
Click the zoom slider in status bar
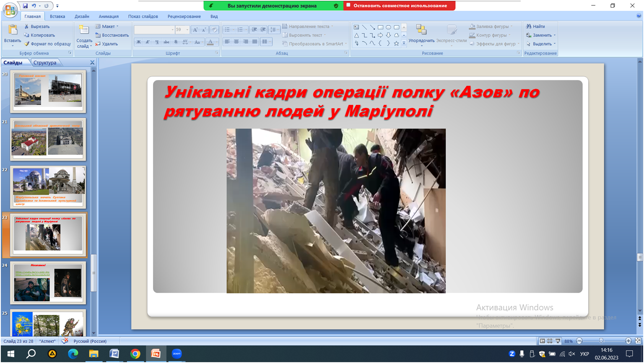[601, 341]
